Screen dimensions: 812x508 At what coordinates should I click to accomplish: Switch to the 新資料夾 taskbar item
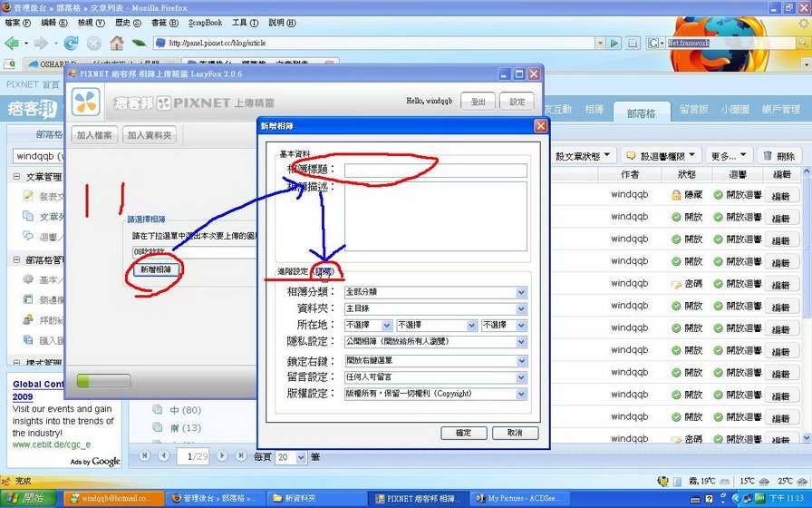coord(316,498)
